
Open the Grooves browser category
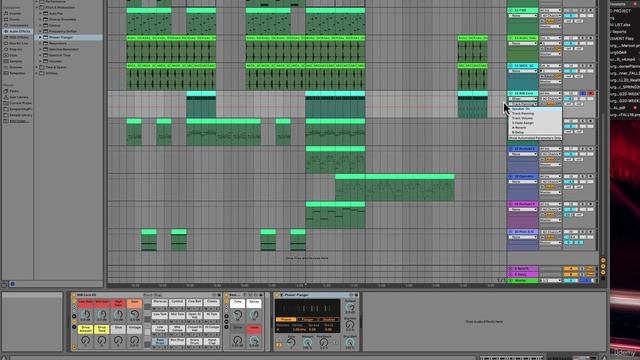pyautogui.click(x=16, y=67)
